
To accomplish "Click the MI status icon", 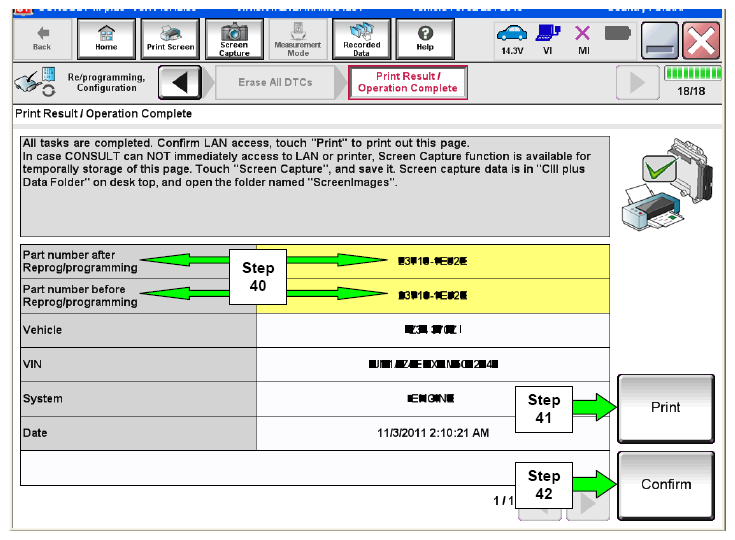I will point(583,37).
